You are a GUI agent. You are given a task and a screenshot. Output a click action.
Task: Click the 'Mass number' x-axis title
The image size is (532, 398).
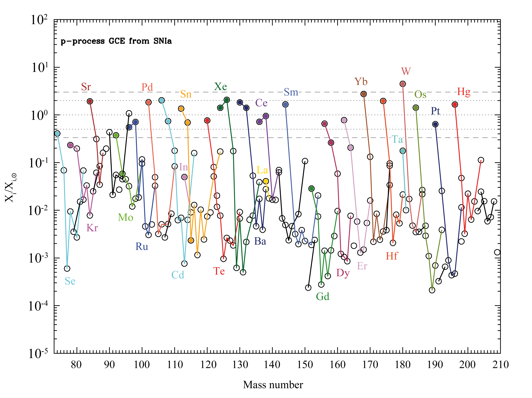[x=273, y=385]
